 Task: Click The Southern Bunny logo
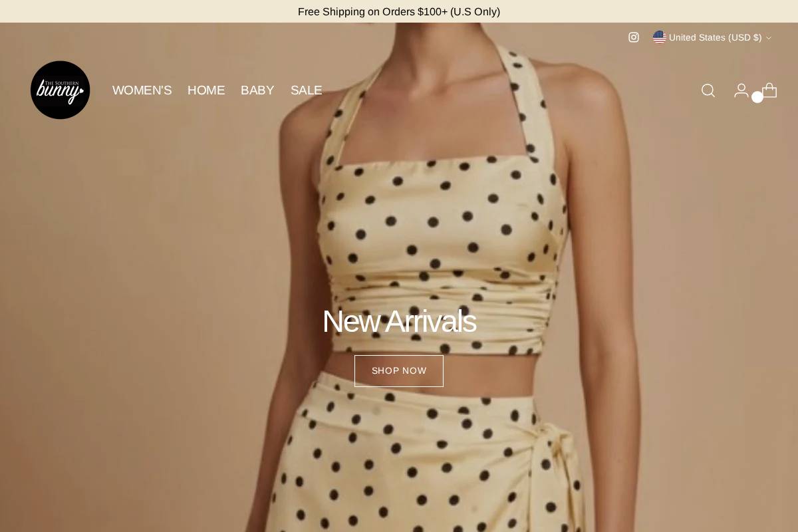(60, 90)
